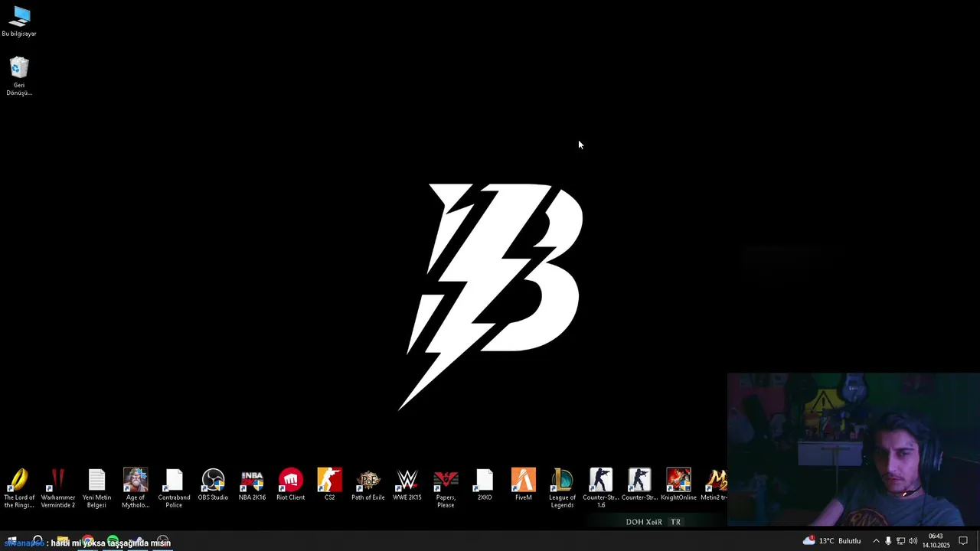The height and width of the screenshot is (551, 980).
Task: Select OBS Studio desktop shortcut
Action: [x=213, y=485]
